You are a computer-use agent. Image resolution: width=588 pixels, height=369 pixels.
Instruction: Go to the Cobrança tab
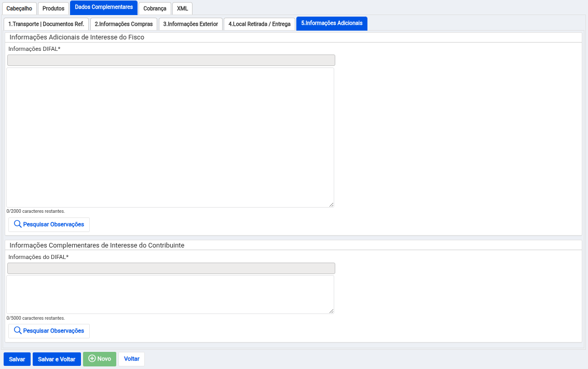click(x=155, y=8)
